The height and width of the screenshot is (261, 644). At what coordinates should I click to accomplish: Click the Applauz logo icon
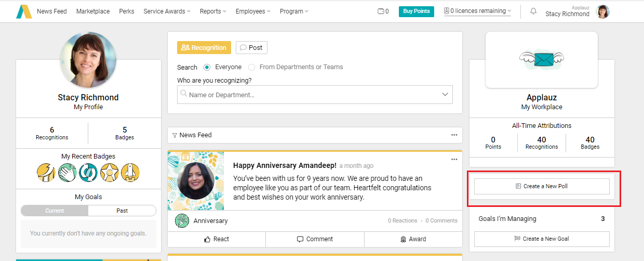click(24, 11)
